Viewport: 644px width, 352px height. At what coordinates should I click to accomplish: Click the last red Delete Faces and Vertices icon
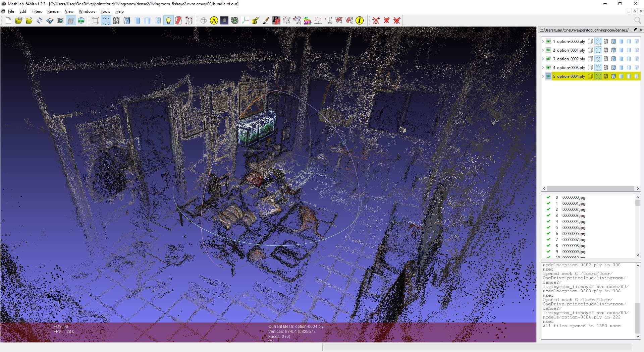point(397,21)
